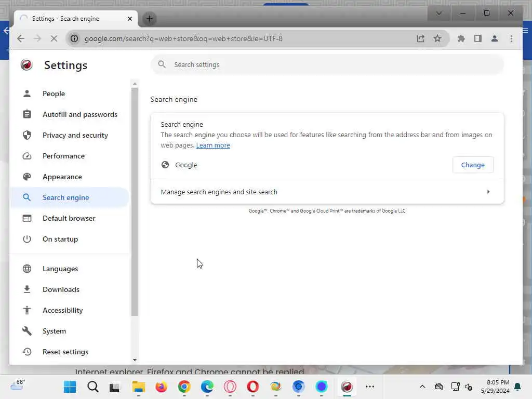
Task: Click the System wrench icon
Action: (27, 331)
